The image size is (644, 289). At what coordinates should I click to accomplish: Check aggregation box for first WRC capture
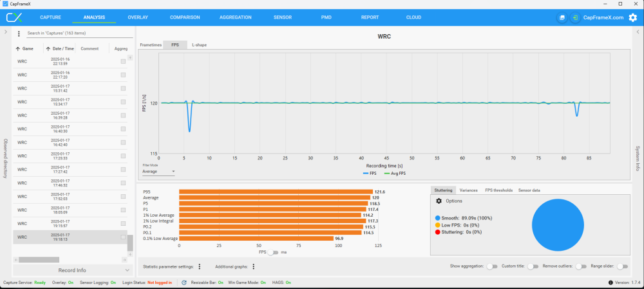pyautogui.click(x=123, y=61)
